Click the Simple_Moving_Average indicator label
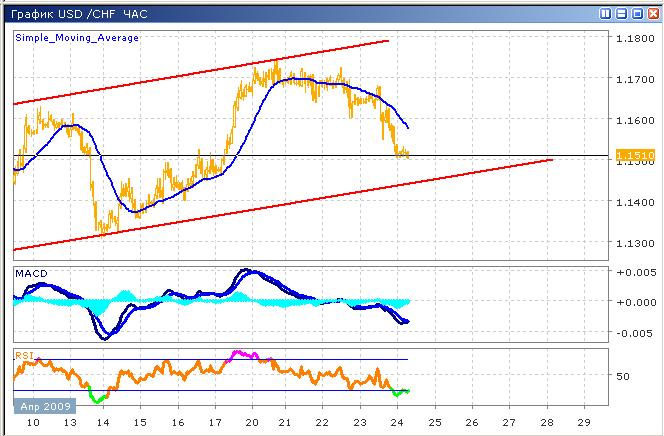This screenshot has height=436, width=664. tap(77, 38)
